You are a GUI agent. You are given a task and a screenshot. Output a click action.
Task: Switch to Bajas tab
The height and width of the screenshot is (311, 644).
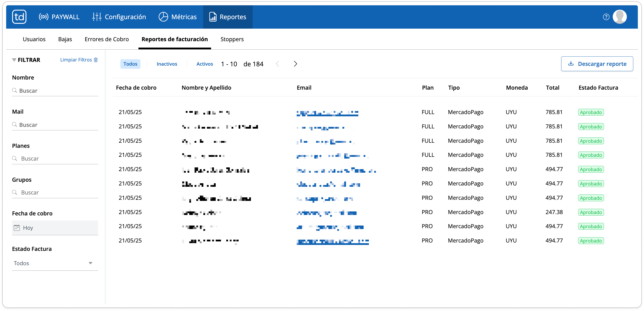click(x=65, y=39)
